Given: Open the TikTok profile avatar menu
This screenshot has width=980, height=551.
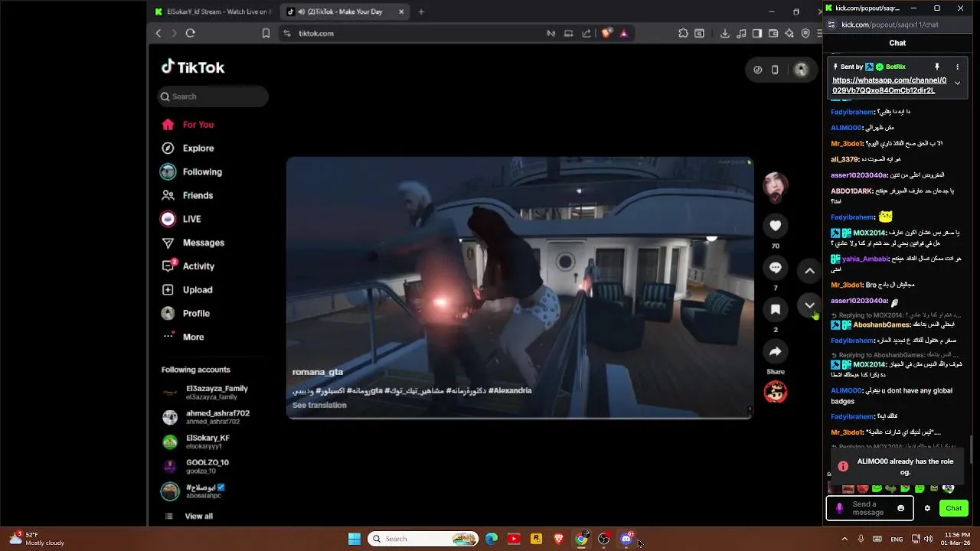Looking at the screenshot, I should click(x=801, y=70).
